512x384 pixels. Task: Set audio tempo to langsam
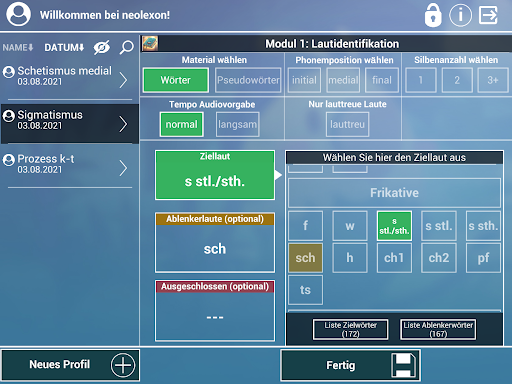click(238, 124)
